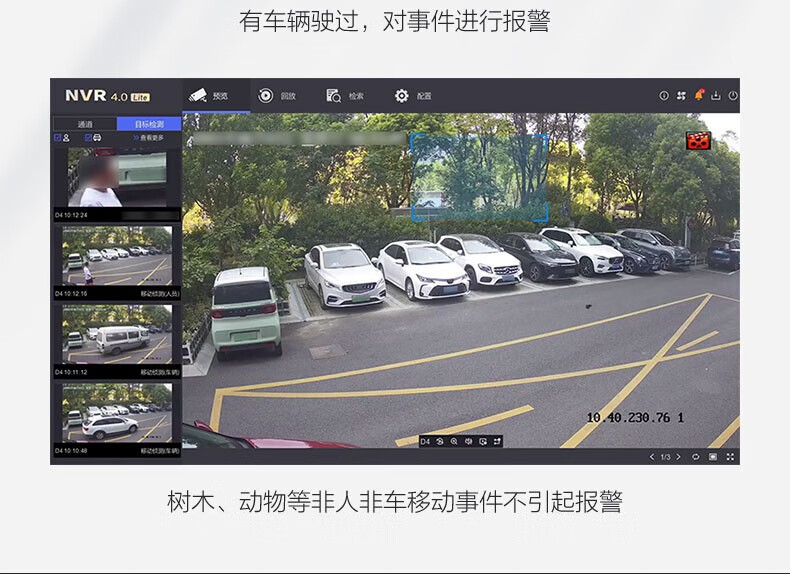Viewport: 790px width, 574px height.
Task: Click the instant playback icon in D4 toolbar
Action: pos(439,441)
